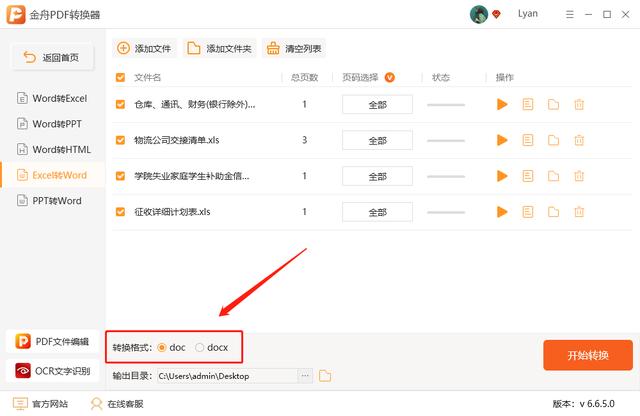Click the 开始转换 button
This screenshot has width=640, height=416.
click(x=588, y=355)
